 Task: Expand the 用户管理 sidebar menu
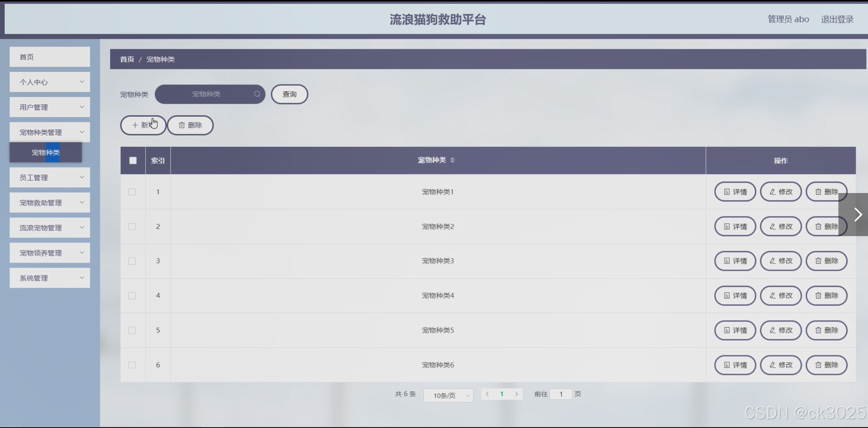[50, 107]
